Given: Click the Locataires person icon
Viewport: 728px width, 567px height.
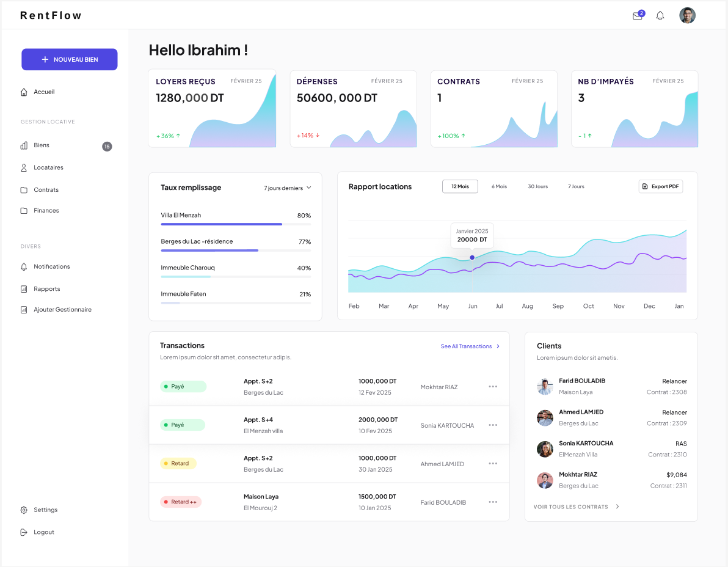Looking at the screenshot, I should 24,167.
